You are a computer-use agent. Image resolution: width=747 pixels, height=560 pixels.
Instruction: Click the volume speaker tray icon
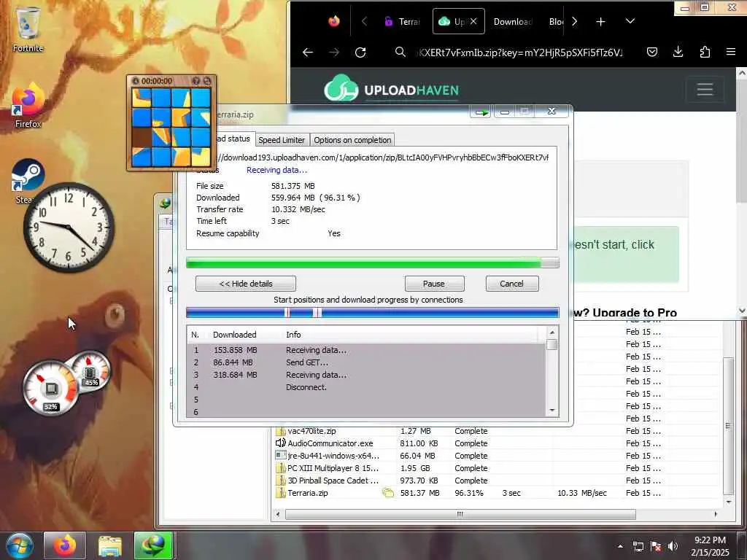(x=673, y=546)
